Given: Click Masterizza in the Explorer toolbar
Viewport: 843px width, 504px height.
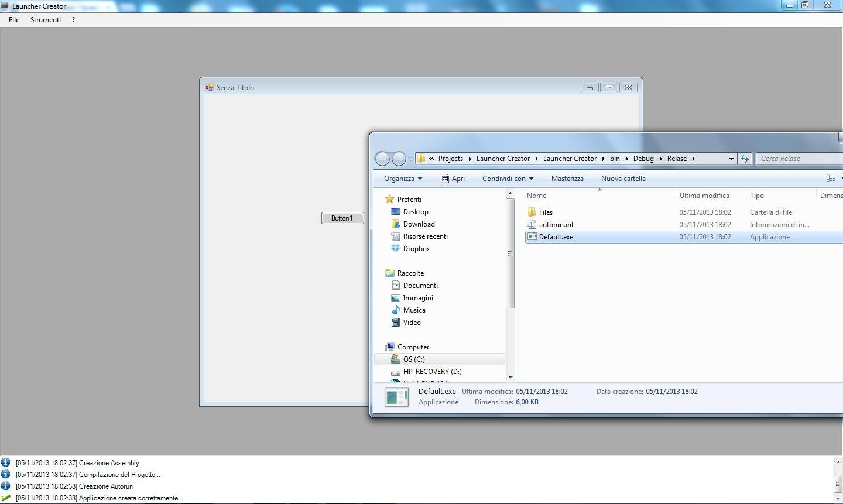Looking at the screenshot, I should [x=567, y=179].
